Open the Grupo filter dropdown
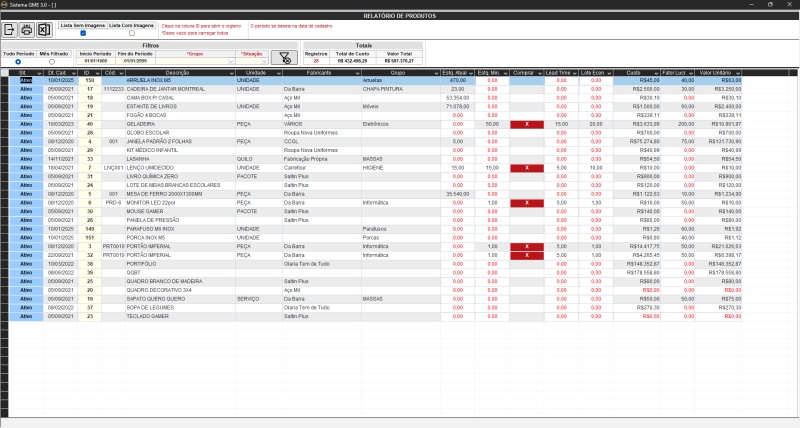 click(x=232, y=61)
